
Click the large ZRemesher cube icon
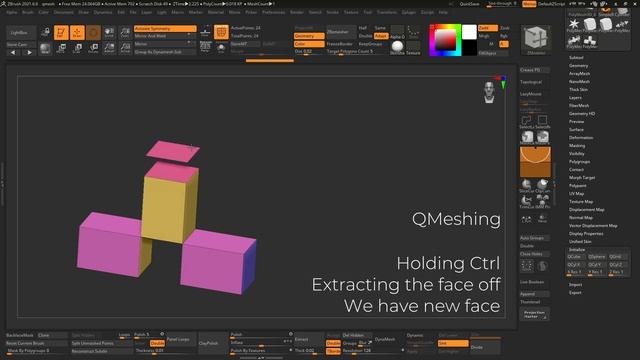[536, 40]
